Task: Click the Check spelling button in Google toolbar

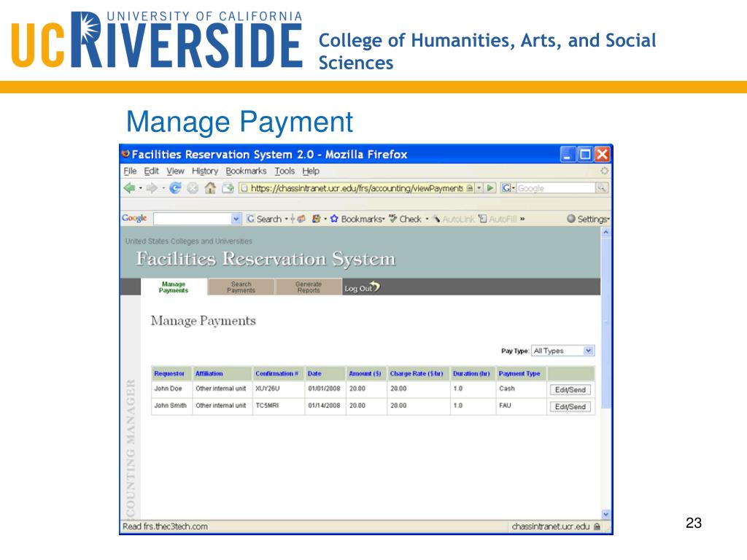Action: tap(405, 219)
